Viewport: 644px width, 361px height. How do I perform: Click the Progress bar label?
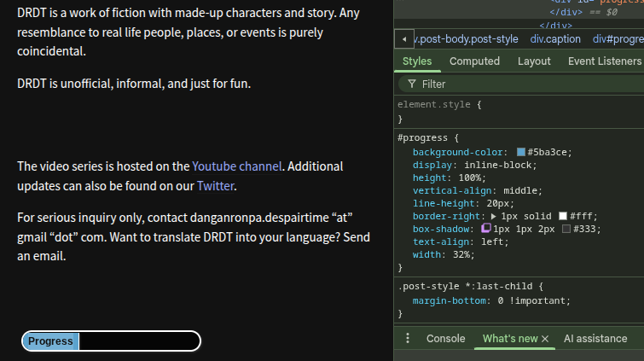[50, 341]
